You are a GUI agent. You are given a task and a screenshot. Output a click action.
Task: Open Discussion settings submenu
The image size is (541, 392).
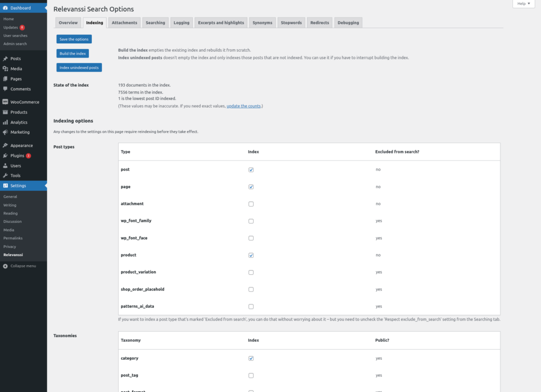[x=13, y=221]
